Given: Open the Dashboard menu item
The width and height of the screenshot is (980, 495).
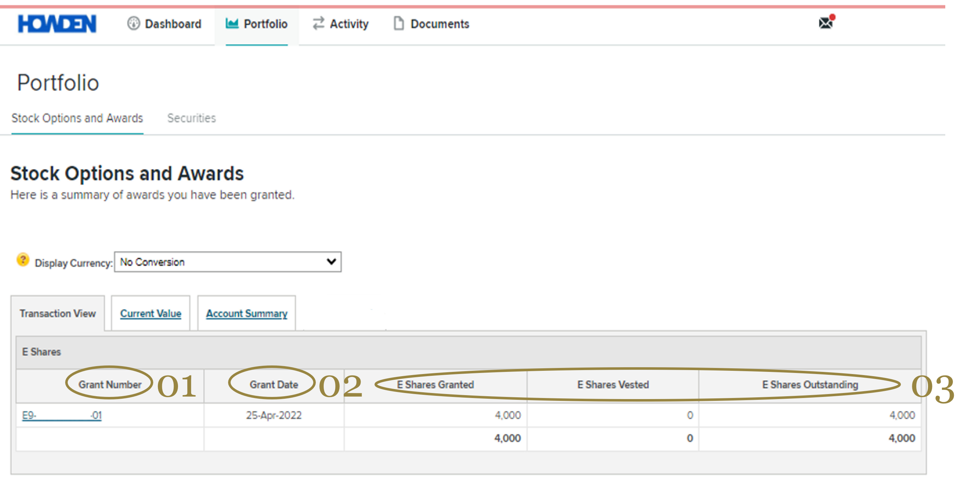Looking at the screenshot, I should point(173,24).
